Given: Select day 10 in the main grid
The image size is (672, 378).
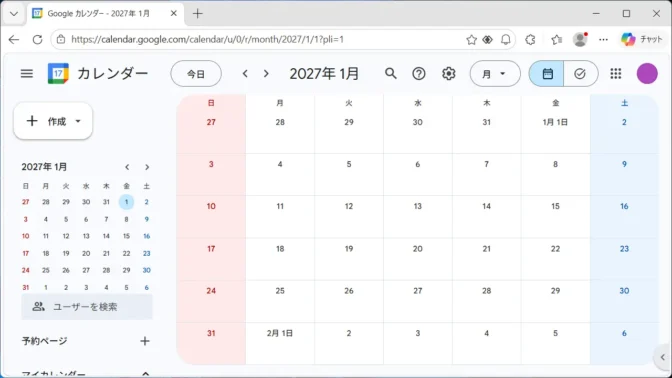Looking at the screenshot, I should coord(211,217).
